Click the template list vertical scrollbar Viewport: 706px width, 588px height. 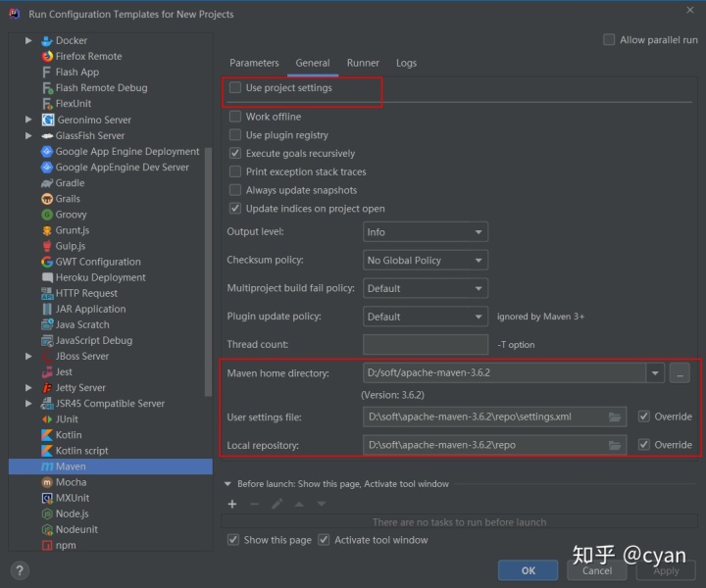click(x=208, y=272)
